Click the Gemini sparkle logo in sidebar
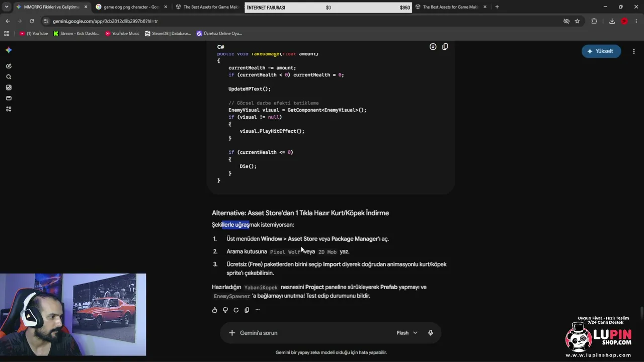 pos(9,50)
